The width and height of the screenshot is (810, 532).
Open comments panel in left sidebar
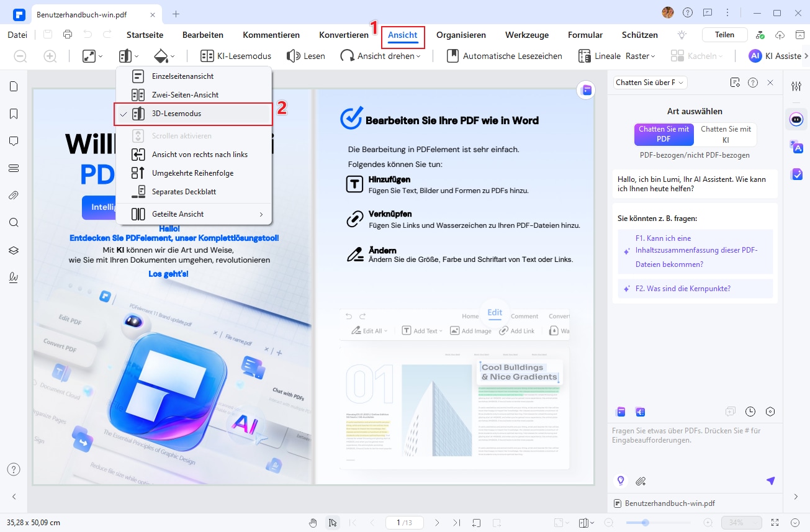pos(14,141)
